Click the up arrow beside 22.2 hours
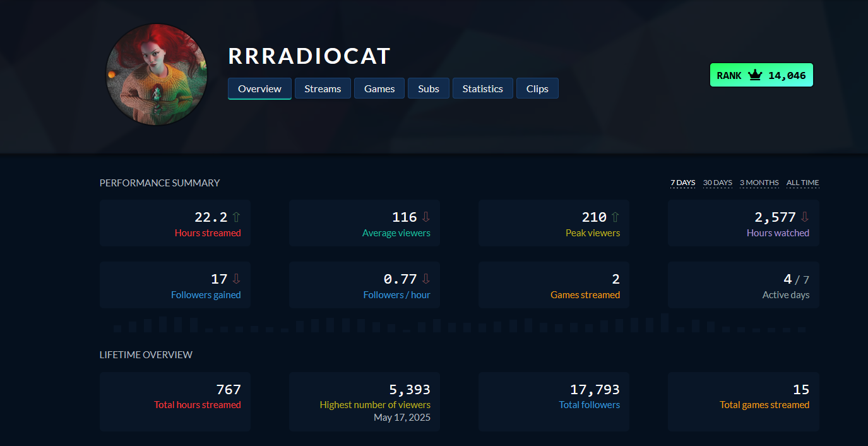This screenshot has width=868, height=446. pos(237,217)
